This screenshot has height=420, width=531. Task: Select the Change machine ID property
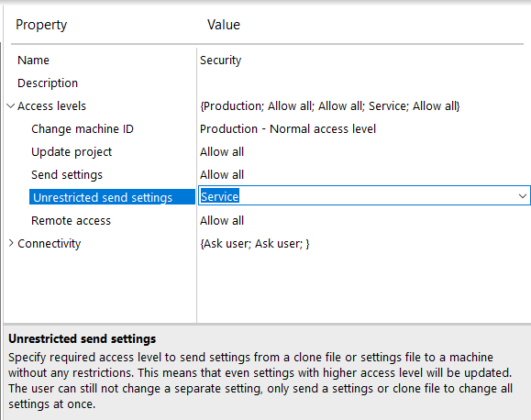coord(83,129)
